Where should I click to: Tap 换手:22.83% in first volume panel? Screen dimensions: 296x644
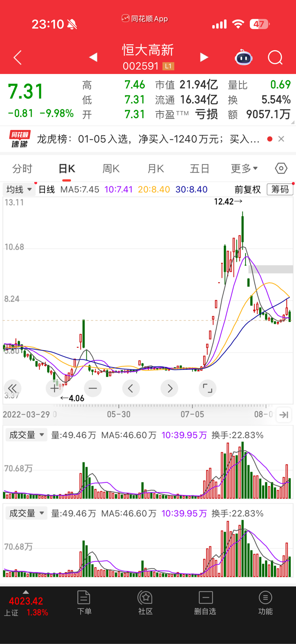(x=237, y=435)
